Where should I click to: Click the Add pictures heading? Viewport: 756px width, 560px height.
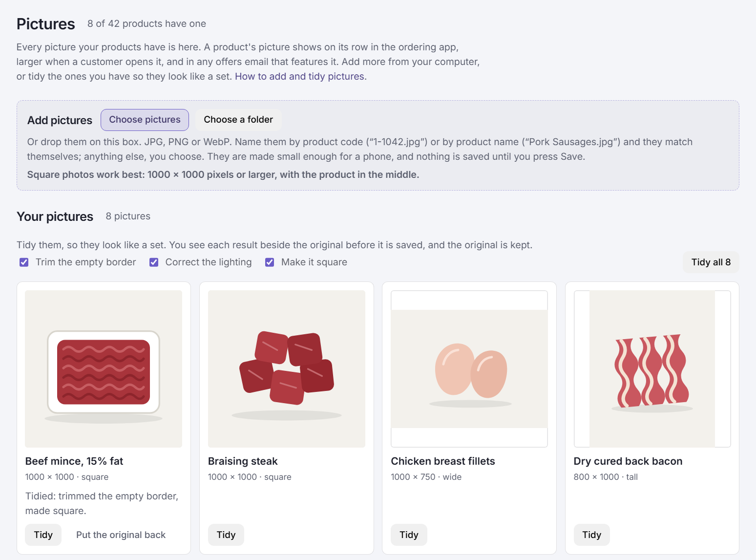click(60, 120)
